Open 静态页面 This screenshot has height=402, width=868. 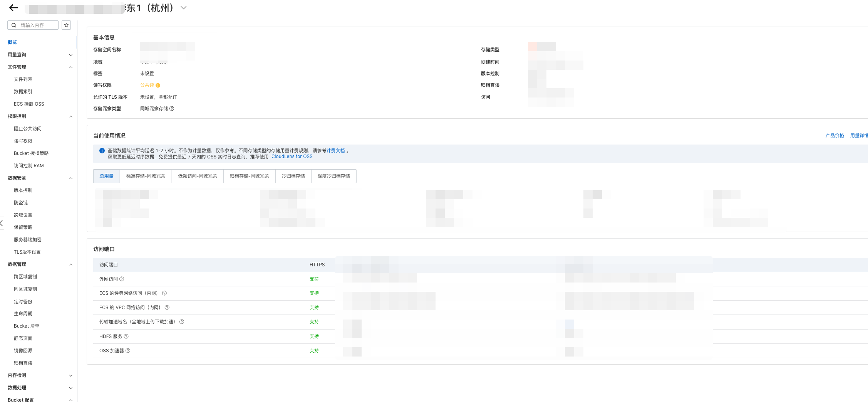click(23, 338)
